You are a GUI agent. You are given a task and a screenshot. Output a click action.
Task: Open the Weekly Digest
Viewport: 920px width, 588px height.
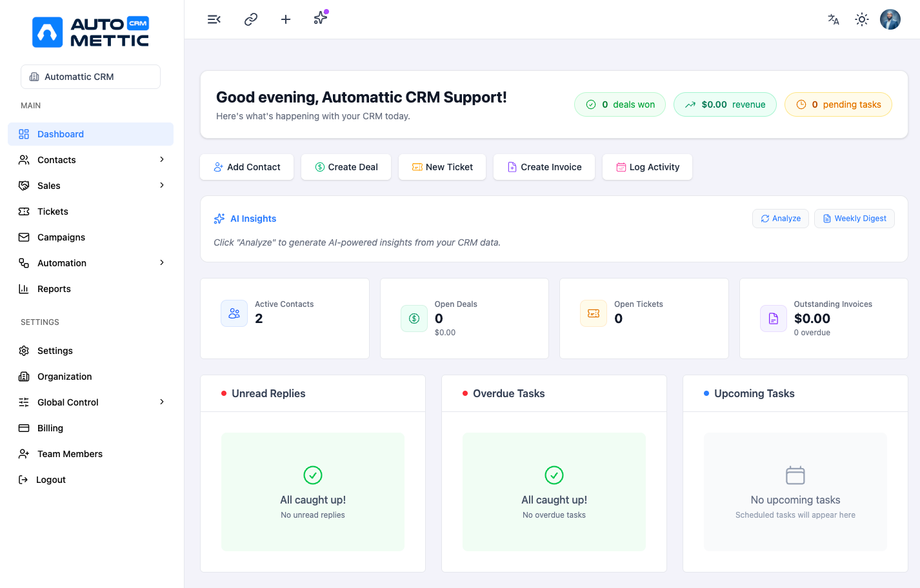tap(854, 218)
